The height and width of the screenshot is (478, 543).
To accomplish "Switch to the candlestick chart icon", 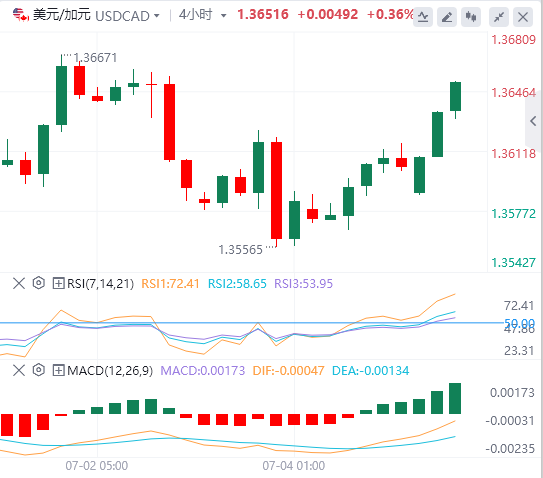I will click(x=471, y=16).
